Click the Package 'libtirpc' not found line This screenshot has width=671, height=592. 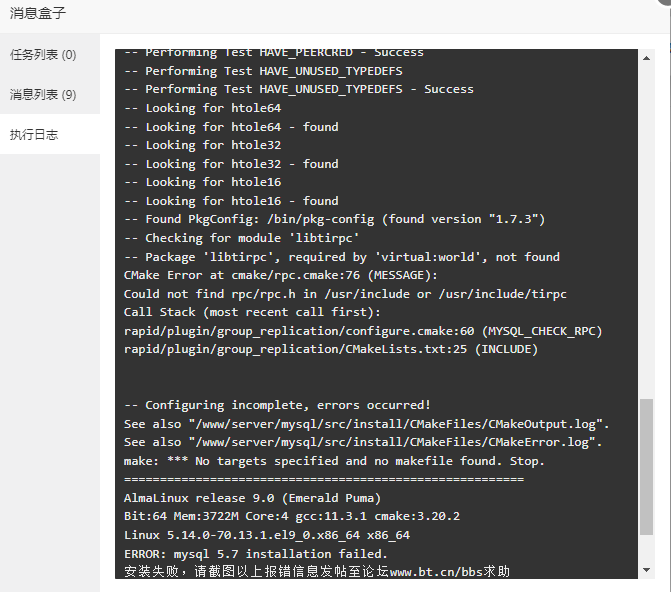342,257
